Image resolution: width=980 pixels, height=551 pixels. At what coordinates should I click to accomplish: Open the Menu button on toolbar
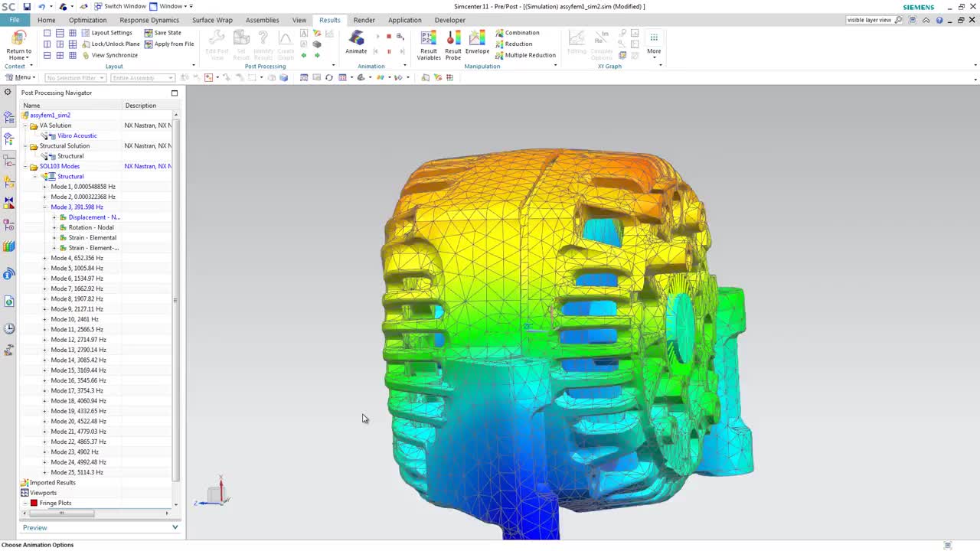[x=23, y=77]
